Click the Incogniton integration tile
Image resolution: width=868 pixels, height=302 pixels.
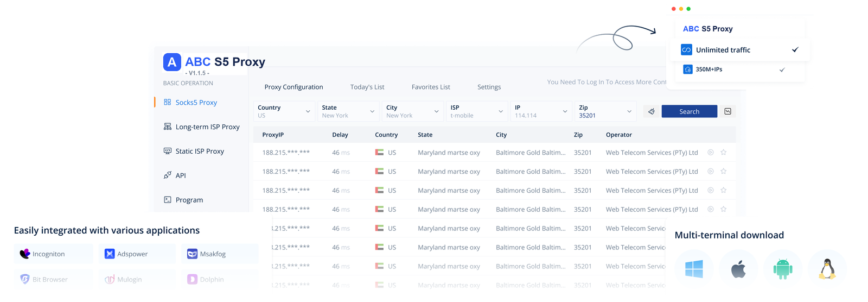[x=53, y=254]
